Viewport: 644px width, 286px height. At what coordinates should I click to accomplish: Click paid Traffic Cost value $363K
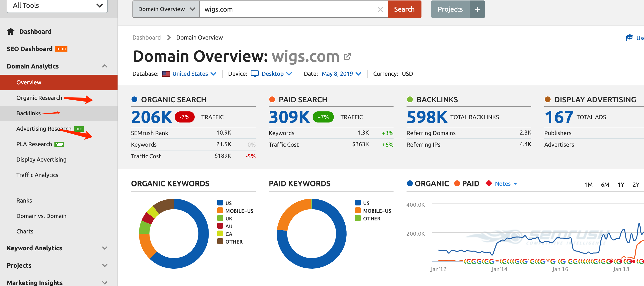point(360,144)
